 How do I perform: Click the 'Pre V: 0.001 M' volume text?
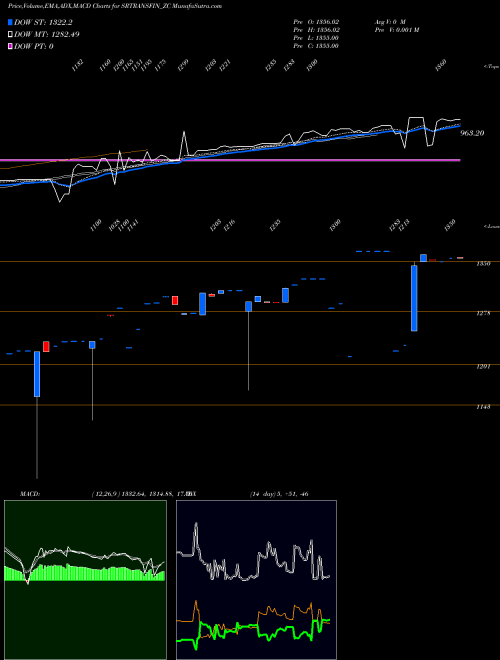(x=396, y=30)
